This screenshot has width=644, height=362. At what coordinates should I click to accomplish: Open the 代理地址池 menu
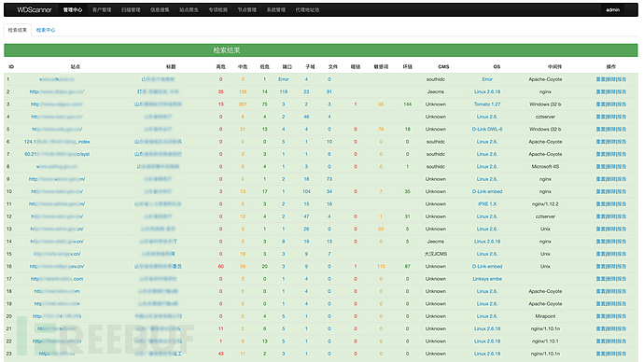[307, 10]
